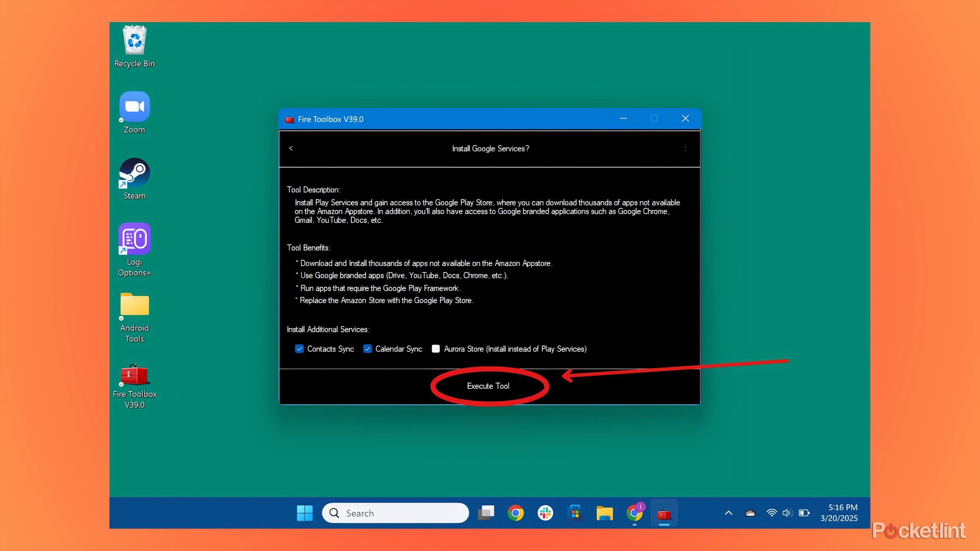Open Slack from the taskbar

[545, 513]
